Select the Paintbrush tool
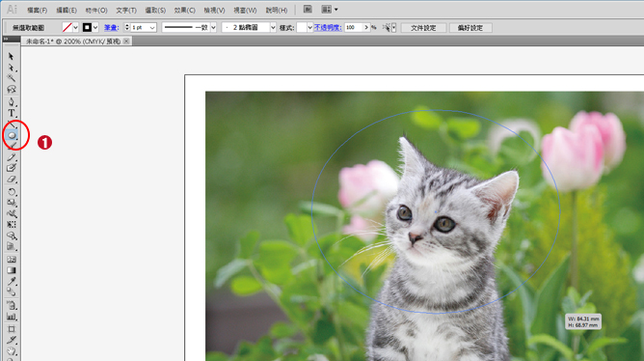The width and height of the screenshot is (644, 361). coord(12,146)
